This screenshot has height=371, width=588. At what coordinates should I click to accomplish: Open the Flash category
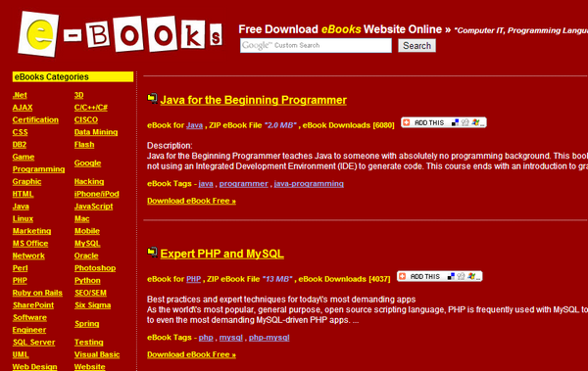pos(84,145)
